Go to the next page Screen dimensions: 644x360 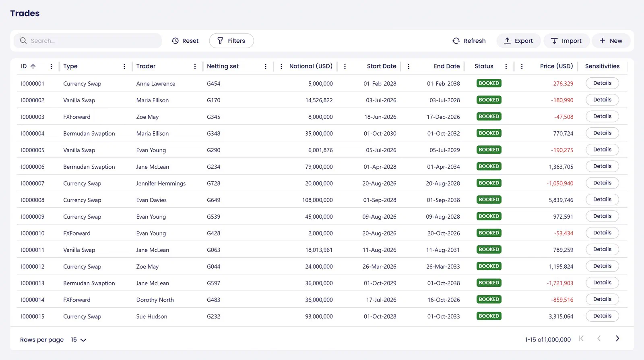tap(617, 339)
